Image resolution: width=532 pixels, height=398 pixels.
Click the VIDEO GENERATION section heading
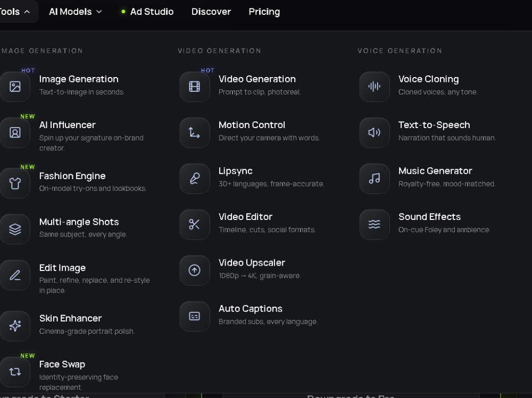220,51
